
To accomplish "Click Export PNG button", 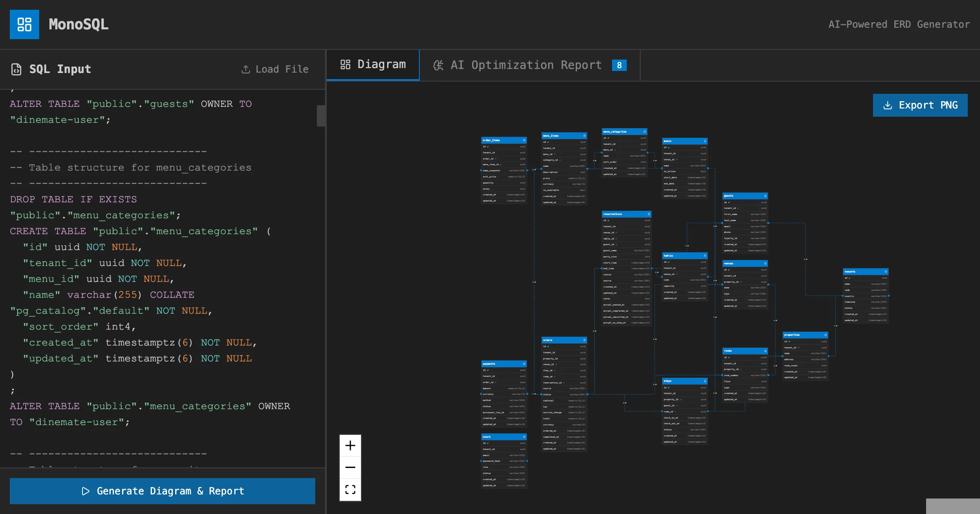I will tap(920, 105).
